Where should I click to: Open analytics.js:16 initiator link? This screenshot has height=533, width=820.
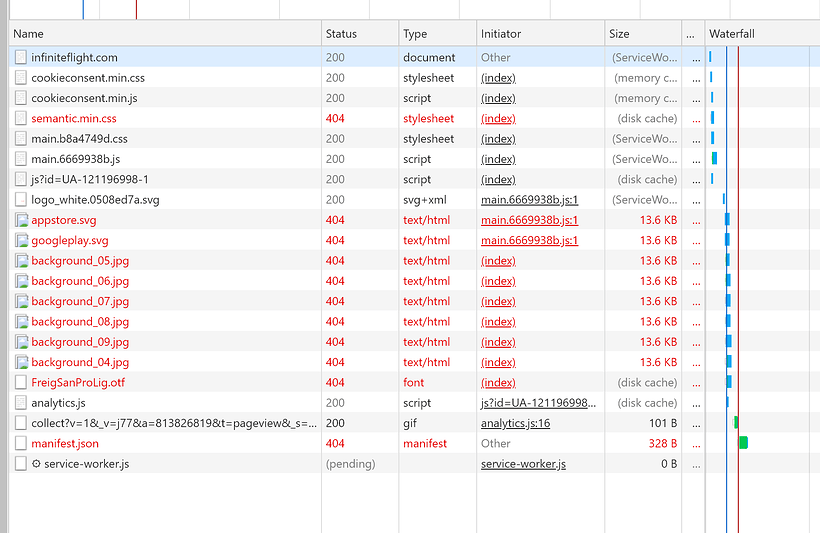click(515, 423)
